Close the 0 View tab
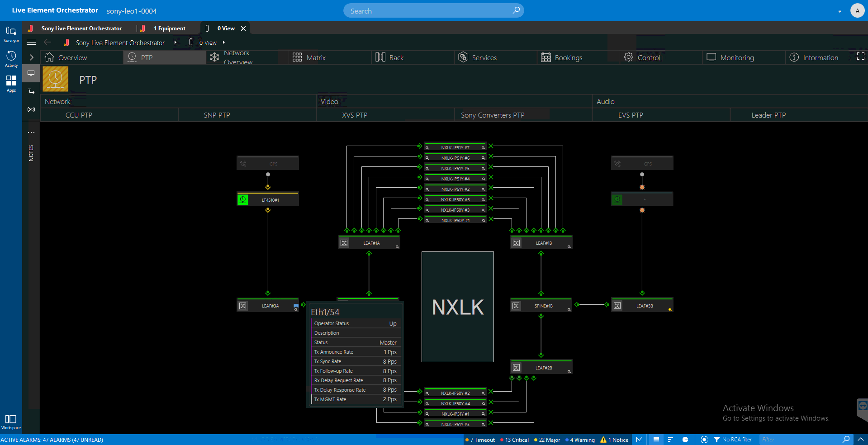This screenshot has width=868, height=445. click(x=243, y=28)
